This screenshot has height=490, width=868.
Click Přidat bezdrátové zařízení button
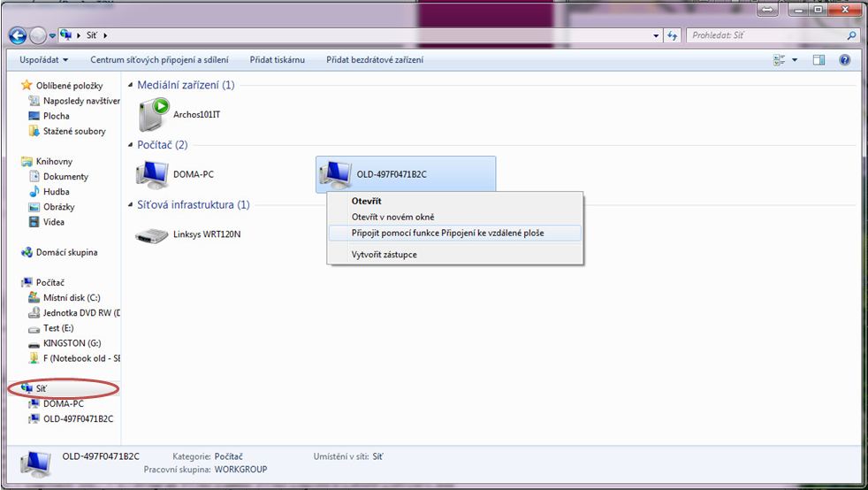(375, 60)
